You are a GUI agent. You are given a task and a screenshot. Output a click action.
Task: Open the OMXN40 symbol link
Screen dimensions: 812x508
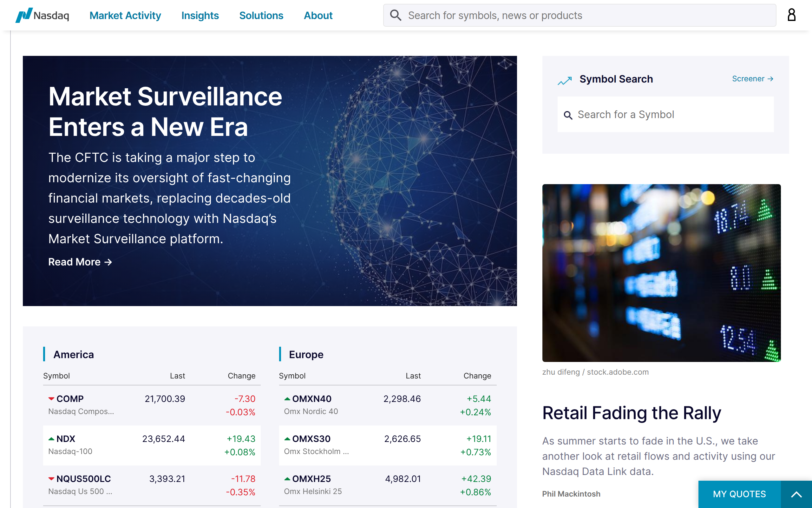(x=312, y=399)
